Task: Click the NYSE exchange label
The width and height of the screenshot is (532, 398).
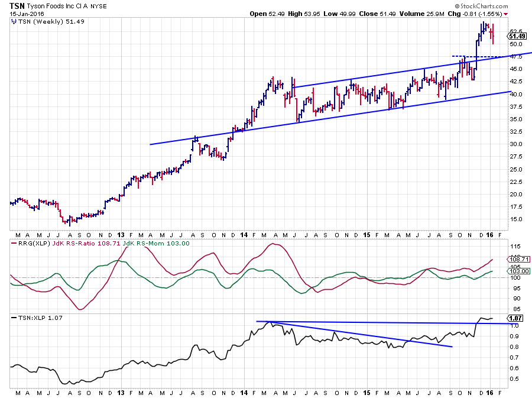Action: click(99, 7)
